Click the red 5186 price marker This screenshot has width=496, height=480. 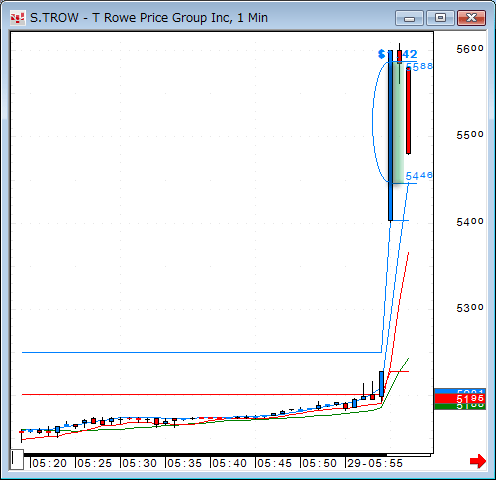click(460, 399)
